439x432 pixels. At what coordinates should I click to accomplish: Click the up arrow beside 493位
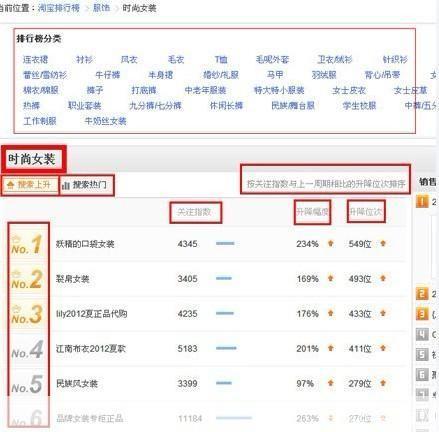coord(383,278)
